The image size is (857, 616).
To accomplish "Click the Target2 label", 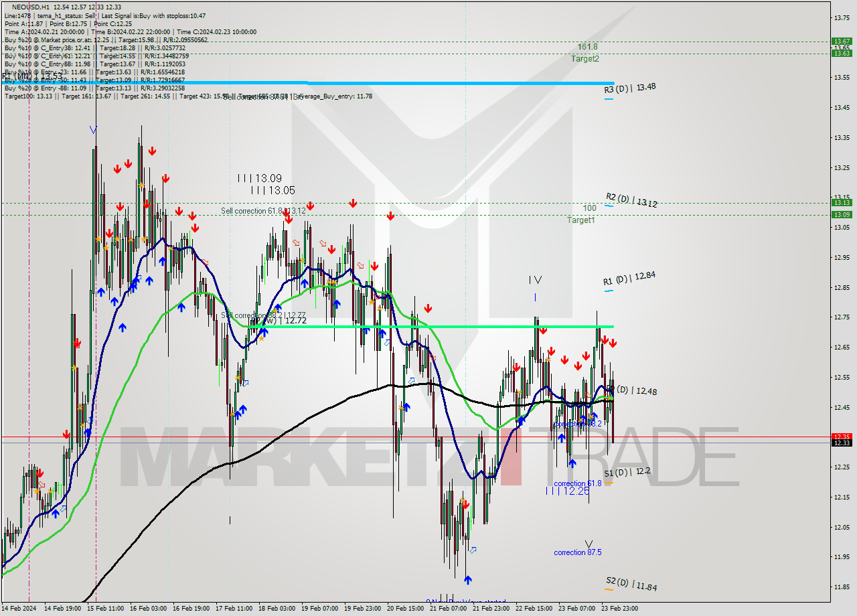I will [x=585, y=59].
